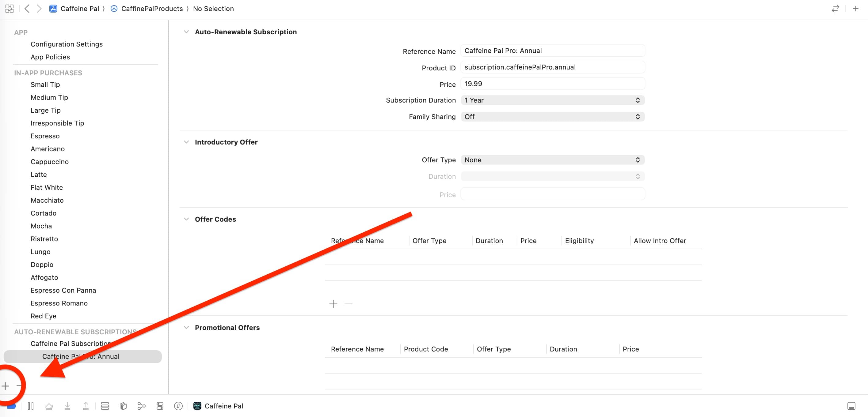Viewport: 868px width, 417px height.
Task: Click the Caffeine Pal project icon in breadcrumb
Action: [53, 8]
